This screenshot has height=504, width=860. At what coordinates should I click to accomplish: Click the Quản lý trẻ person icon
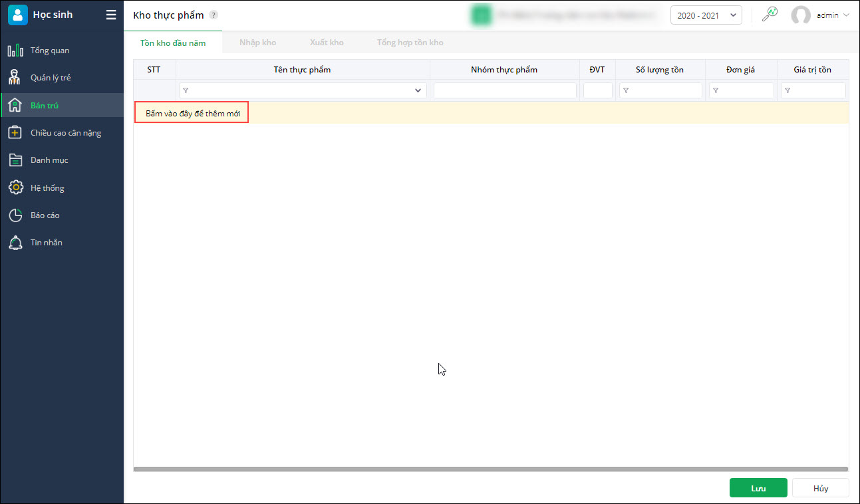point(15,78)
